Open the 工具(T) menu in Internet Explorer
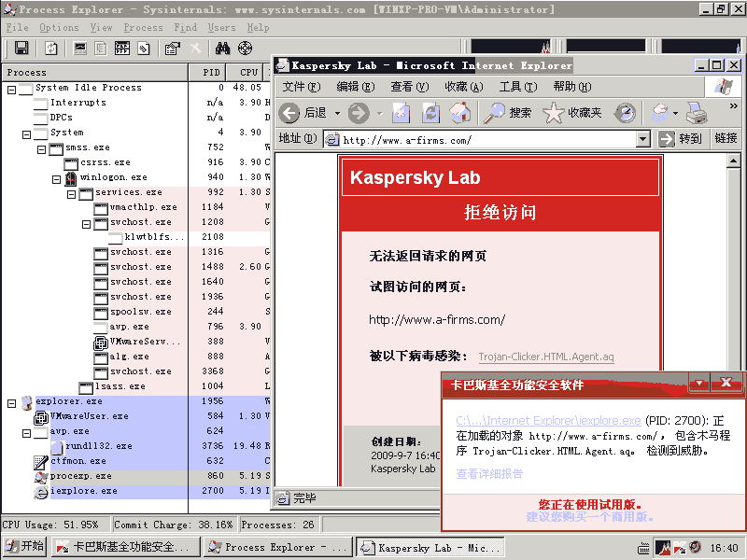Viewport: 747px width, 560px height. pos(517,86)
